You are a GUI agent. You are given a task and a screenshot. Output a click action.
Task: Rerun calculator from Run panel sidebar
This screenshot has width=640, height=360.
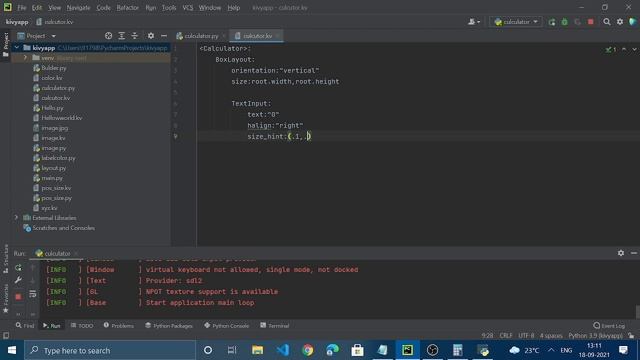18,268
